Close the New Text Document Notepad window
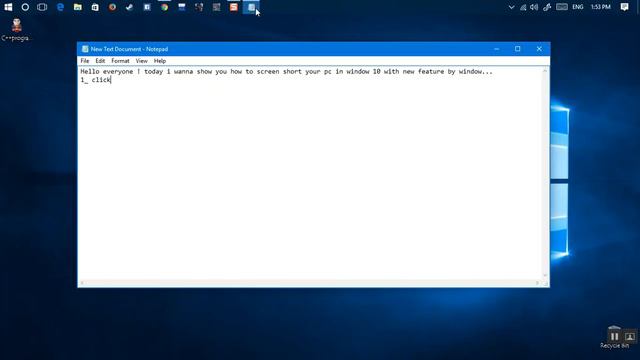This screenshot has height=360, width=640. click(x=539, y=49)
